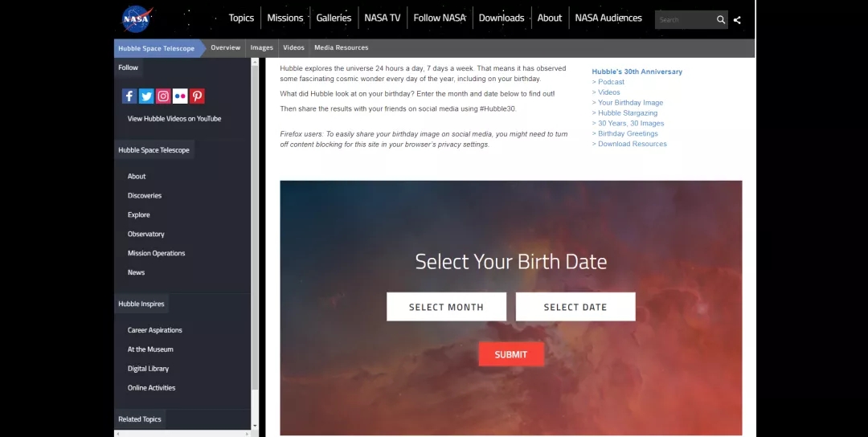Image resolution: width=868 pixels, height=437 pixels.
Task: Open the Explore sidebar link
Action: 139,214
